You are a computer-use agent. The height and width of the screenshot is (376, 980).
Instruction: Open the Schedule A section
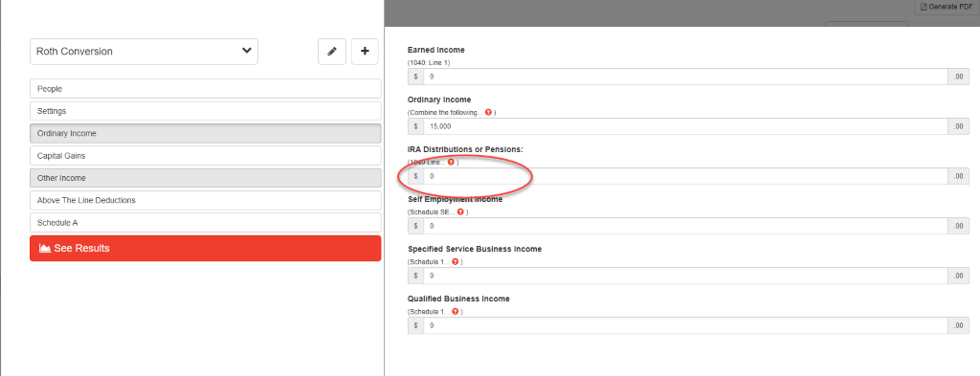point(206,222)
